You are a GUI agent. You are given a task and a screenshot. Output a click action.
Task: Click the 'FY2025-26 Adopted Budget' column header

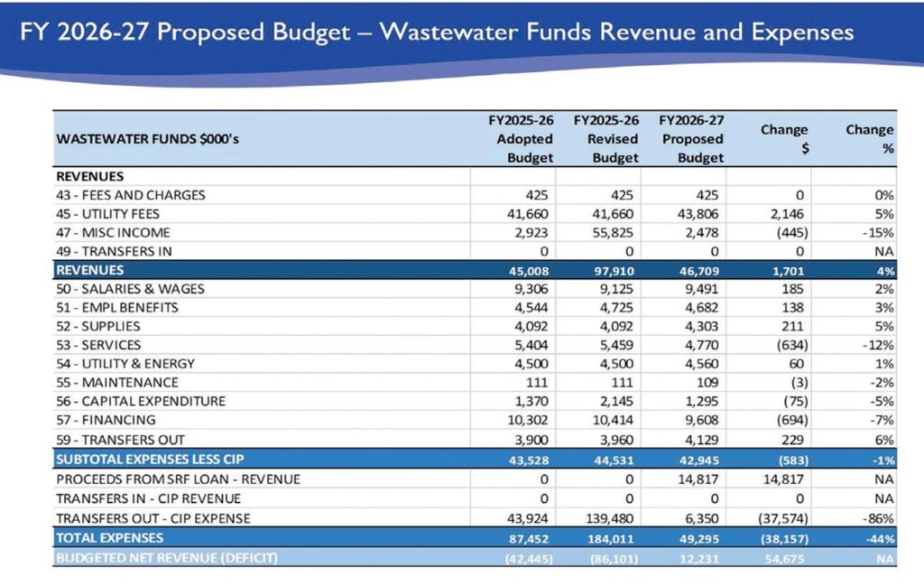pos(522,139)
